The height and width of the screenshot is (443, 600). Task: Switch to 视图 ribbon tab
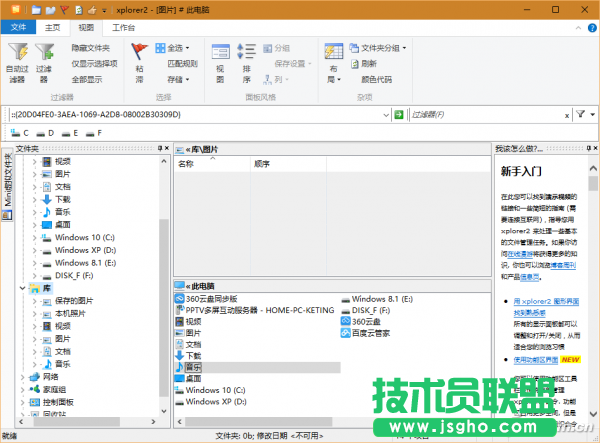coord(86,27)
